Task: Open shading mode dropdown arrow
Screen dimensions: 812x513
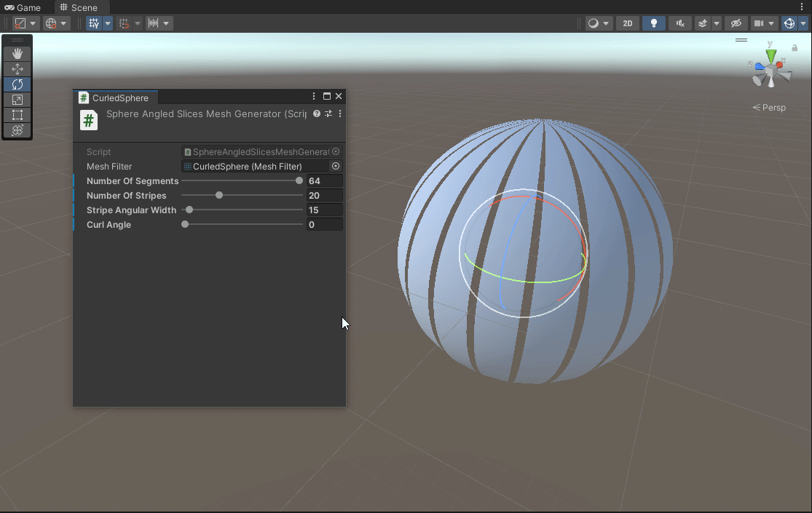Action: [606, 23]
